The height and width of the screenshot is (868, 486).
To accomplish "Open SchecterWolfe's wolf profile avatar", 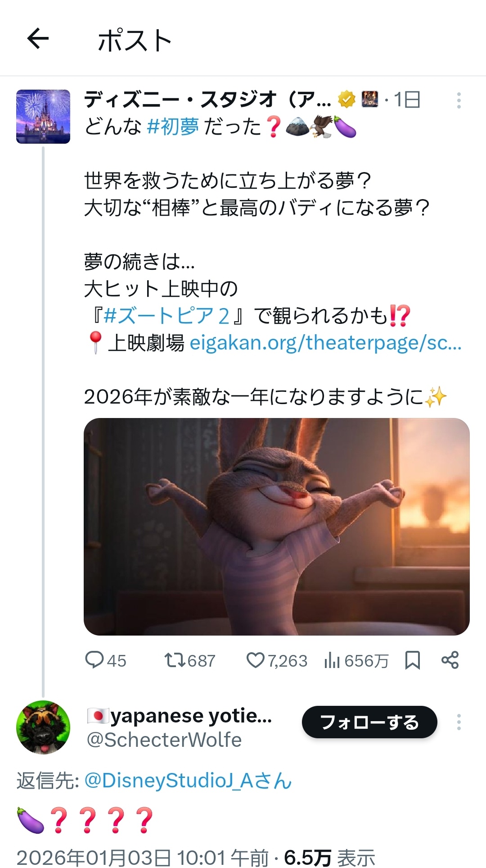I will coord(43,727).
